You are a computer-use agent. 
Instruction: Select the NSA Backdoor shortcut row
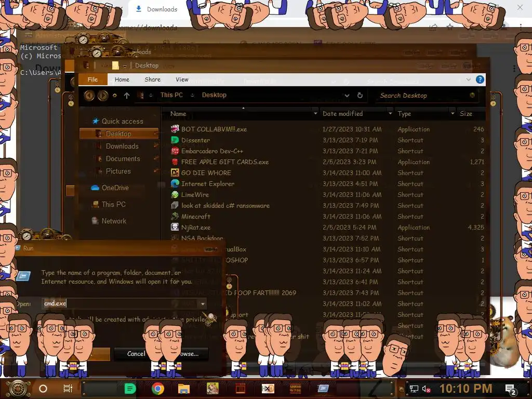click(x=327, y=238)
